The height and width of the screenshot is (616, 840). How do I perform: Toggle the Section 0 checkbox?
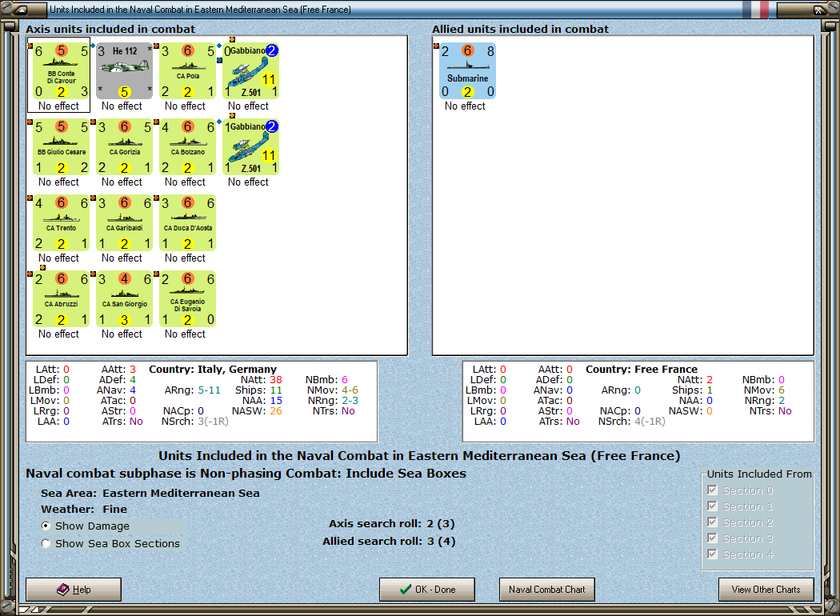click(x=712, y=490)
